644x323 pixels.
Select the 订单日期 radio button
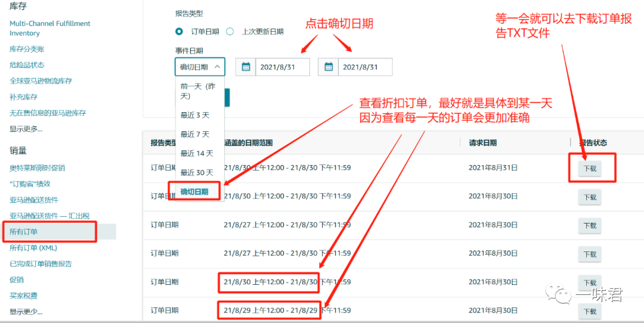click(179, 31)
